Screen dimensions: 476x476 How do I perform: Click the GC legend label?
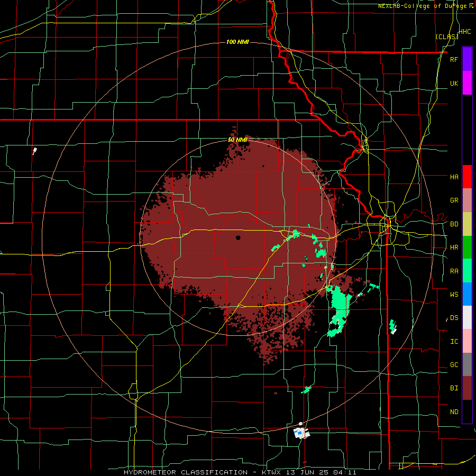(x=454, y=365)
